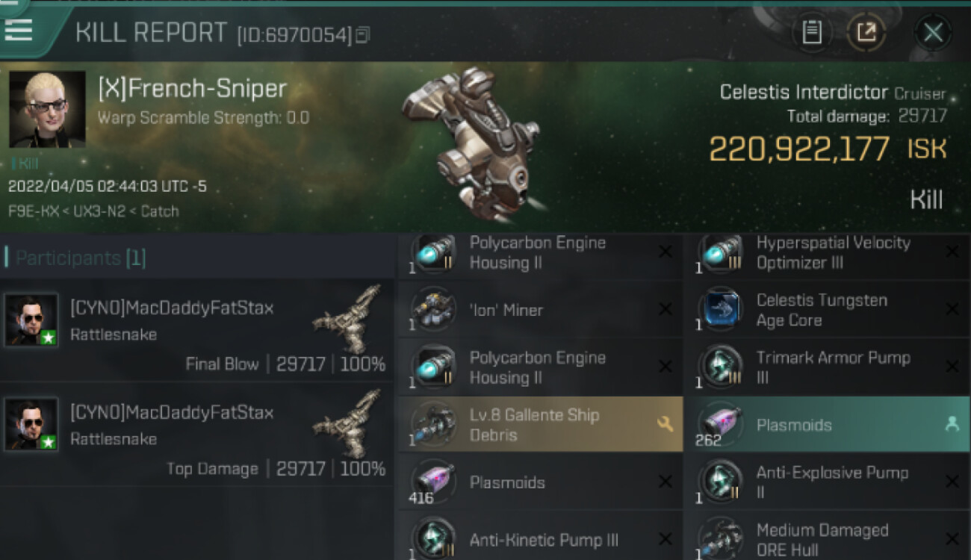Open Top Damage MacDaddyFatStax participant entry
This screenshot has width=971, height=560.
(197, 435)
